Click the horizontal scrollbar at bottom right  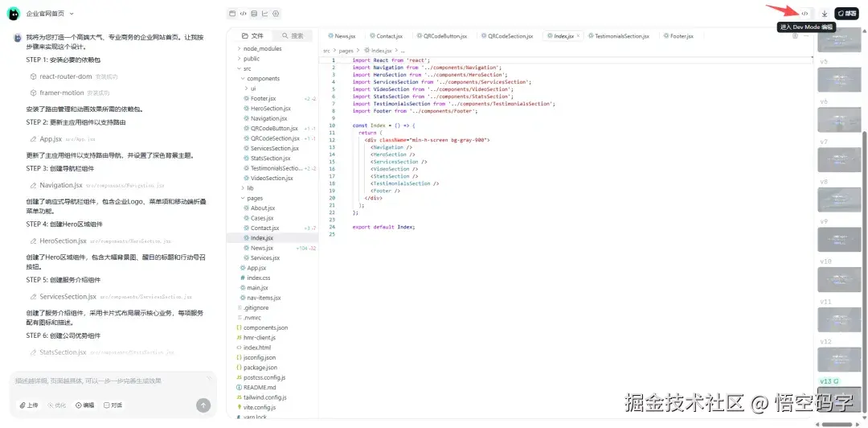[837, 424]
